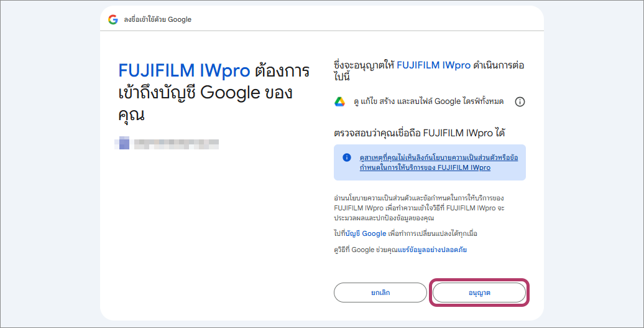Click the Google Drive icon
644x328 pixels.
(339, 101)
